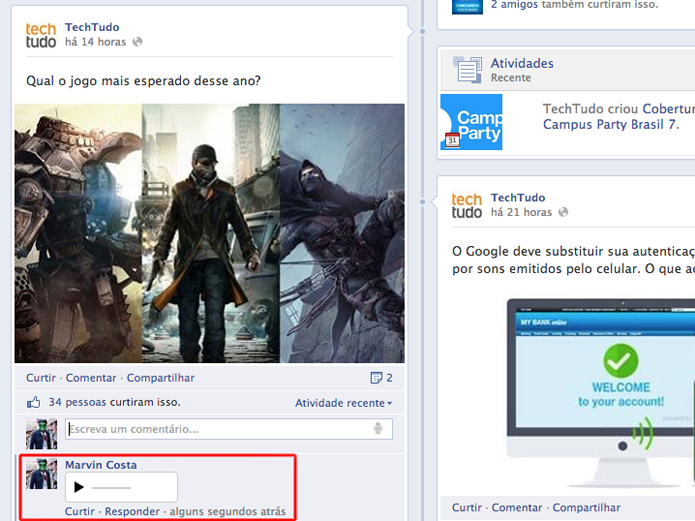The image size is (695, 521).
Task: Click the globe icon beside 'há 21 horas'
Action: coord(563,212)
